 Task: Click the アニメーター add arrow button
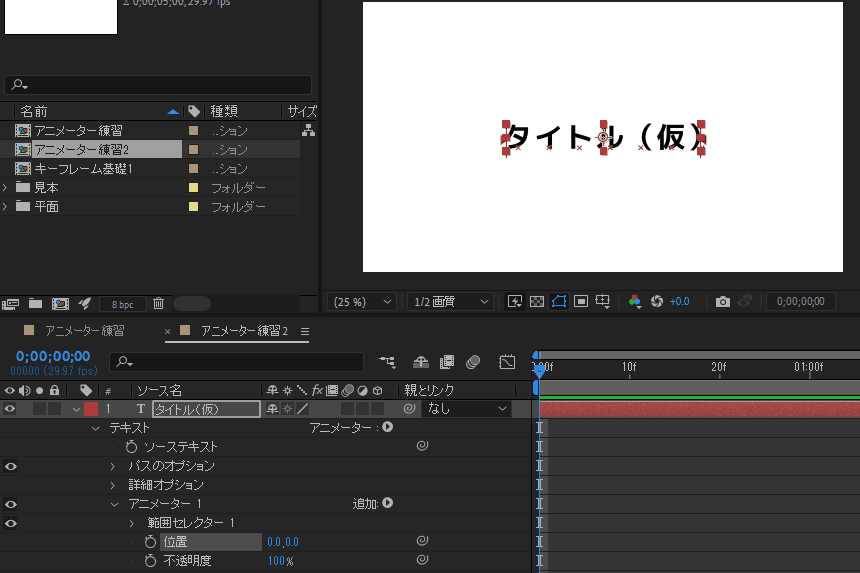pyautogui.click(x=388, y=427)
